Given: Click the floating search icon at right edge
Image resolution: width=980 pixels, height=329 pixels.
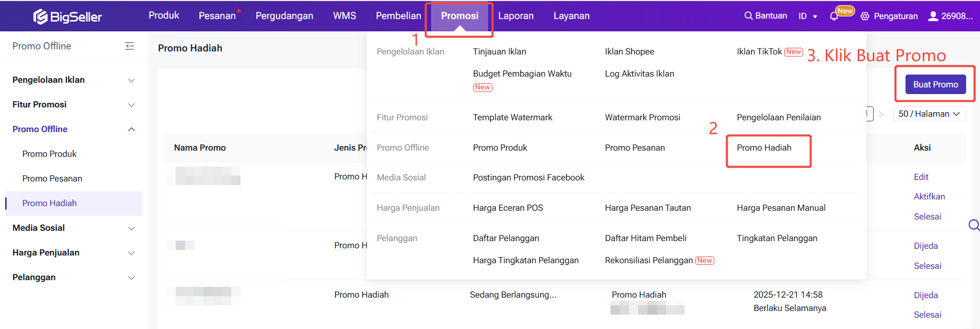Looking at the screenshot, I should pos(973,225).
